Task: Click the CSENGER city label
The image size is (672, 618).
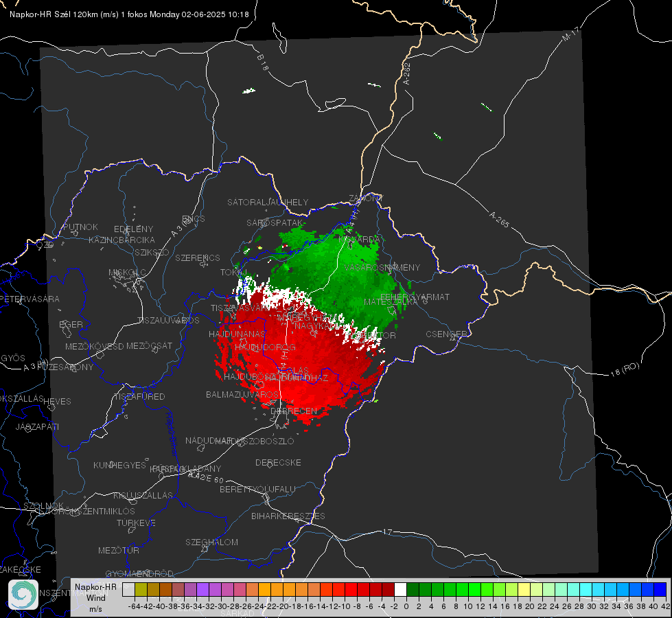Action: [x=446, y=334]
